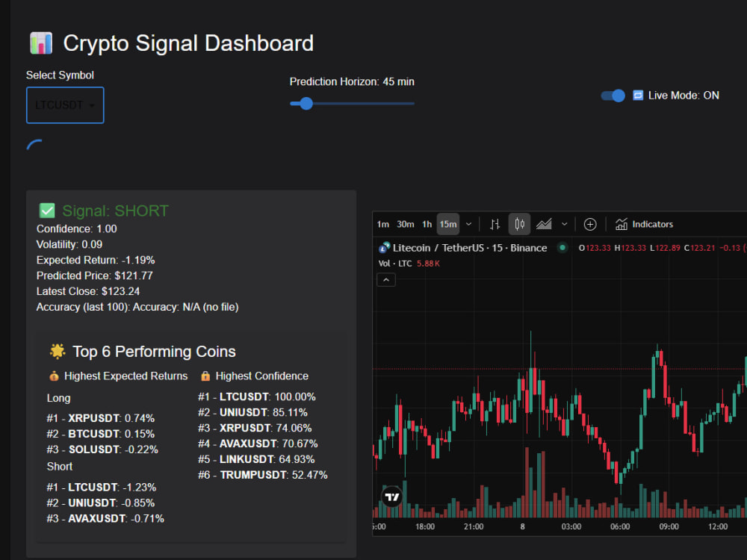Click the Top 6 Performing Coins heading
The width and height of the screenshot is (747, 560).
click(x=154, y=352)
